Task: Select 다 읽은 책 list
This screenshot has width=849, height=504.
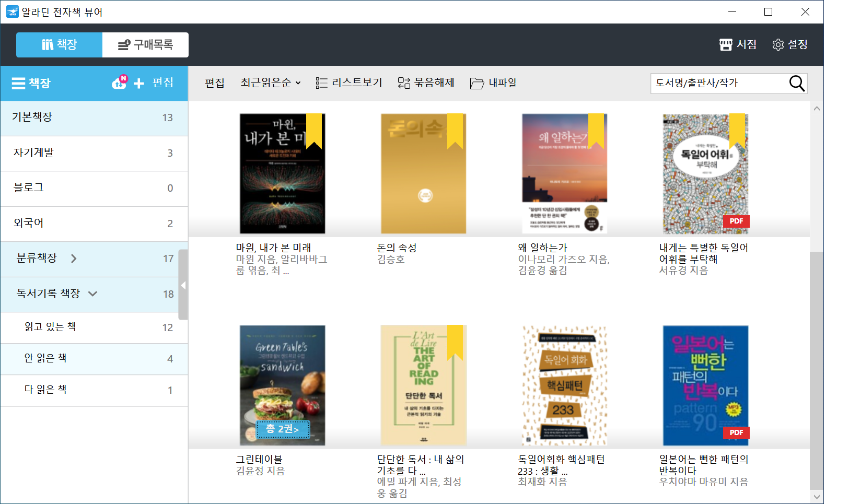Action: tap(94, 391)
